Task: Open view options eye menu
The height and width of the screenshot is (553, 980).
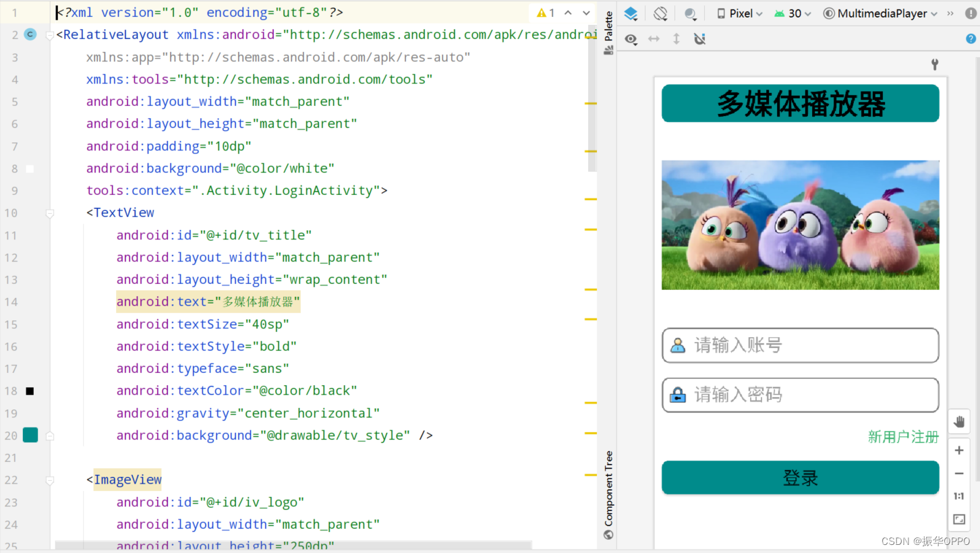Action: pos(631,39)
